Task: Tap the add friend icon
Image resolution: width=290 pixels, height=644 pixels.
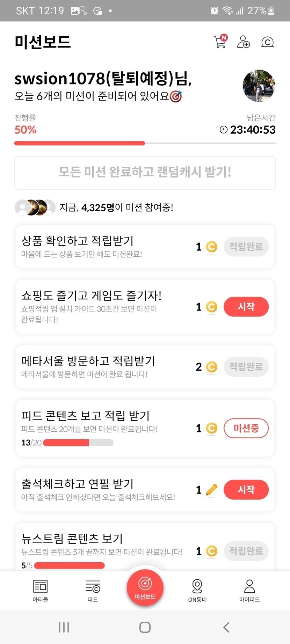Action: (x=243, y=42)
